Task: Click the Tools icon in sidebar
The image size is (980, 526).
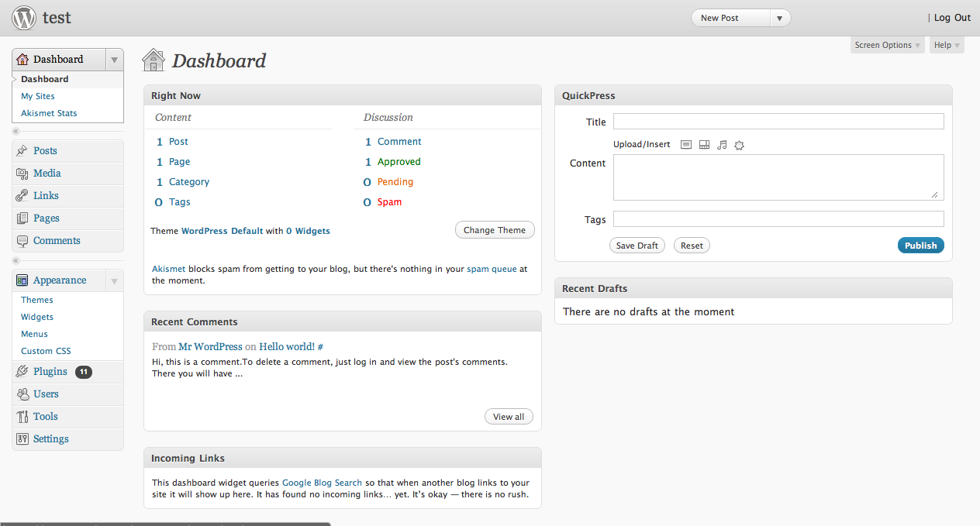Action: tap(22, 417)
